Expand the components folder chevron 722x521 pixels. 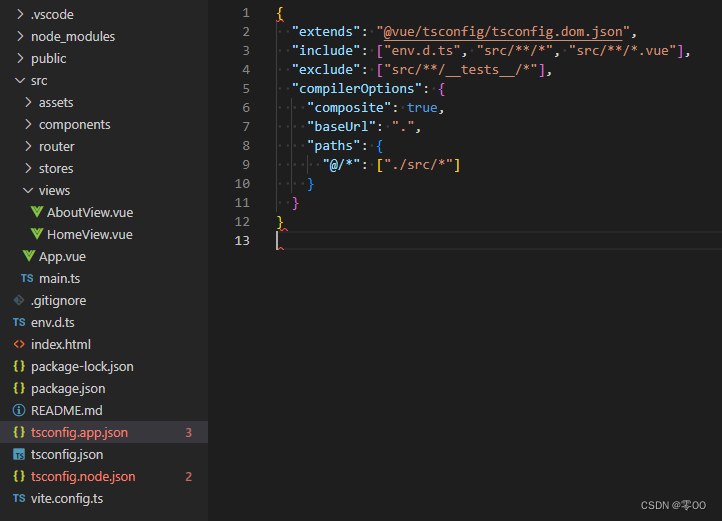click(x=28, y=124)
